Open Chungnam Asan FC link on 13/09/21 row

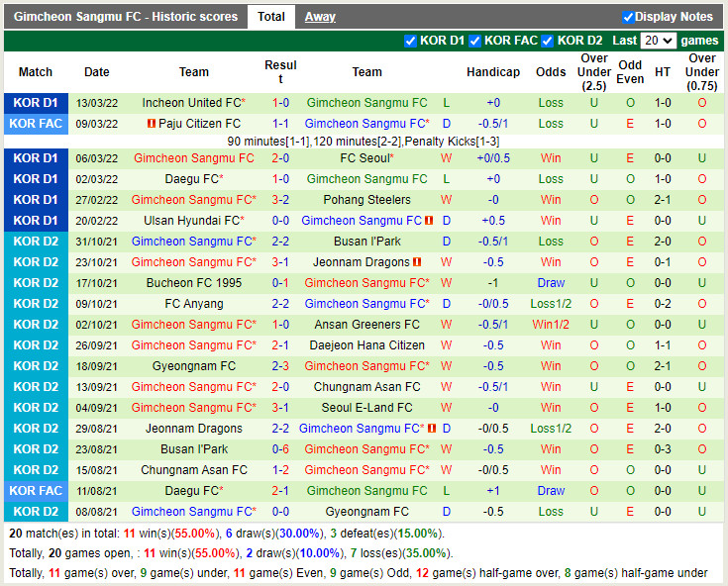coord(366,387)
